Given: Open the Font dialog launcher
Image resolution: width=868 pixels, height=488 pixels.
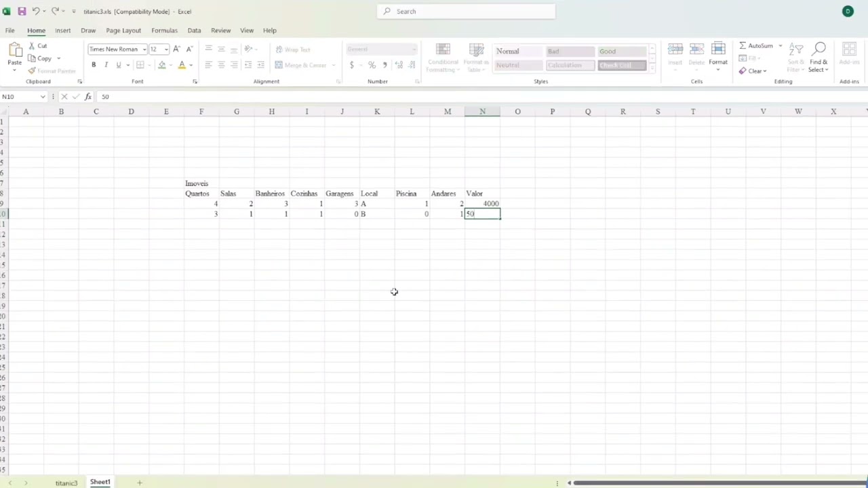Looking at the screenshot, I should click(195, 82).
